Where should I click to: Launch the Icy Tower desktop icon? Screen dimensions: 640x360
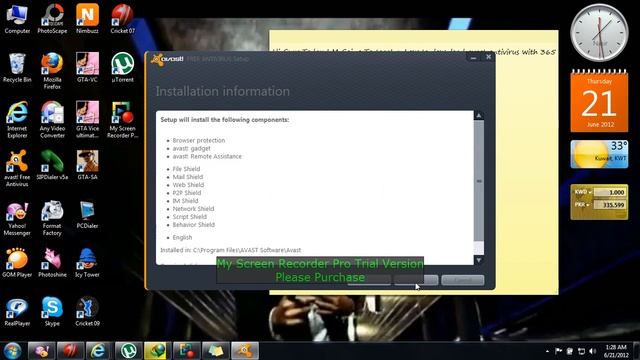click(87, 262)
